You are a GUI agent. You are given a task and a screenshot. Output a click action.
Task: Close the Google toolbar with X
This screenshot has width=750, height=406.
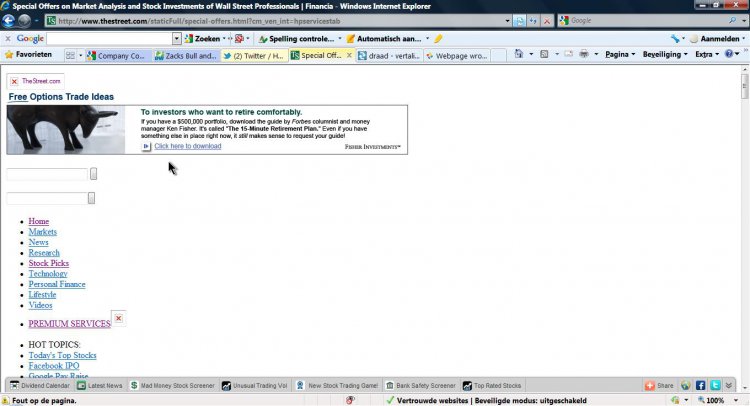coord(8,39)
